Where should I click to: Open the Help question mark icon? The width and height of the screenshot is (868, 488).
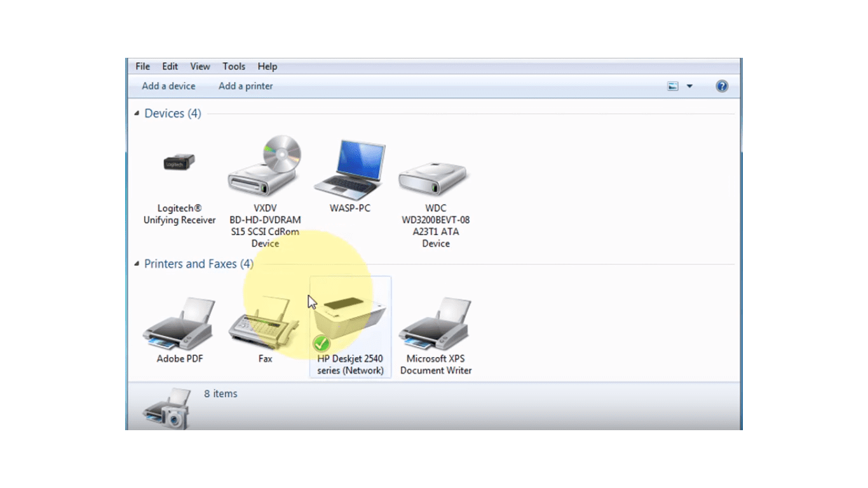pyautogui.click(x=722, y=86)
